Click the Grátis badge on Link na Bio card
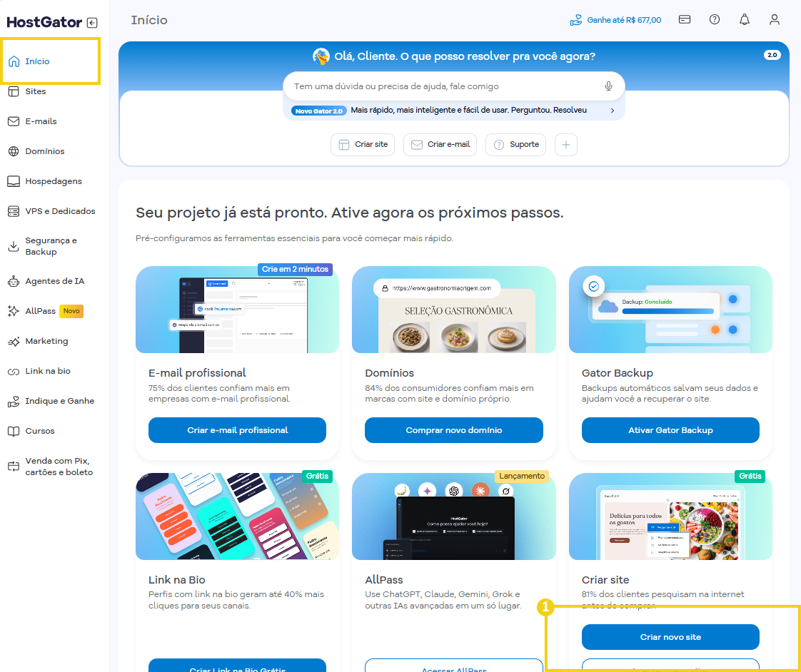 coord(317,476)
